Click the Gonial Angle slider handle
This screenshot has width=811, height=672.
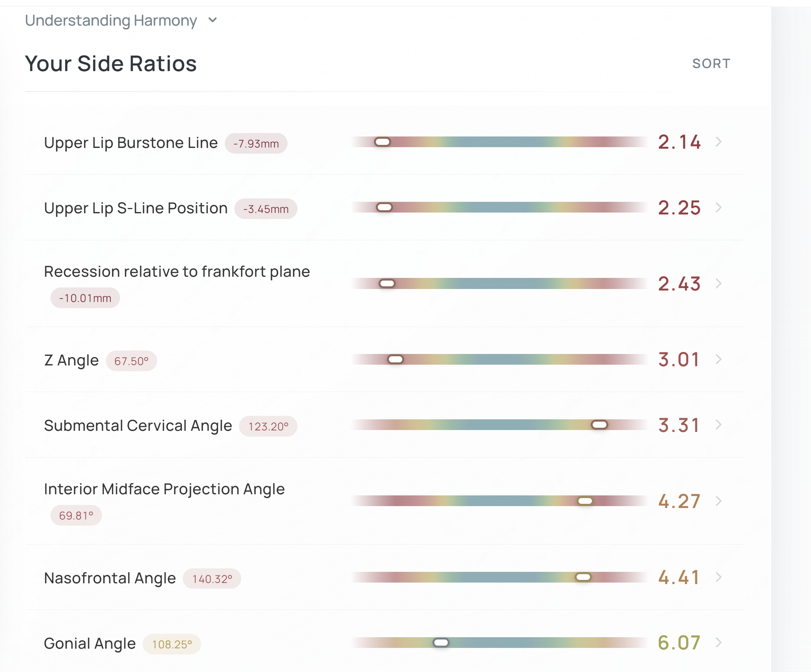click(x=440, y=643)
